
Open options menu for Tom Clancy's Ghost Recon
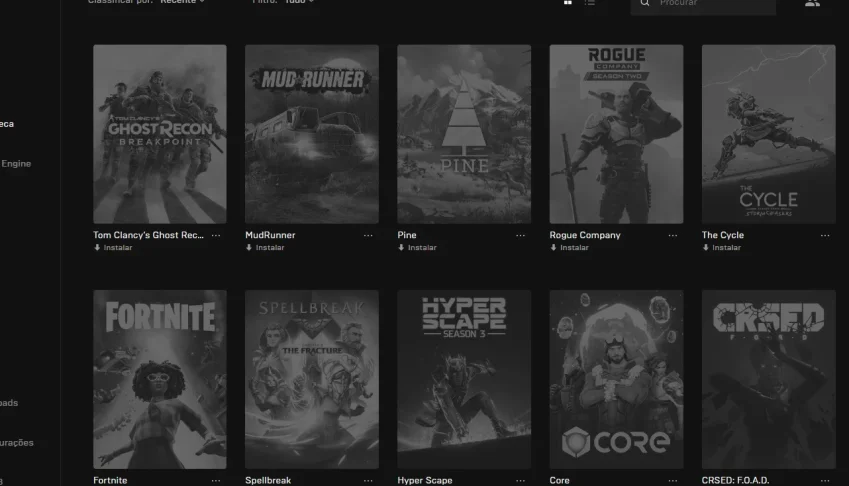pos(215,235)
